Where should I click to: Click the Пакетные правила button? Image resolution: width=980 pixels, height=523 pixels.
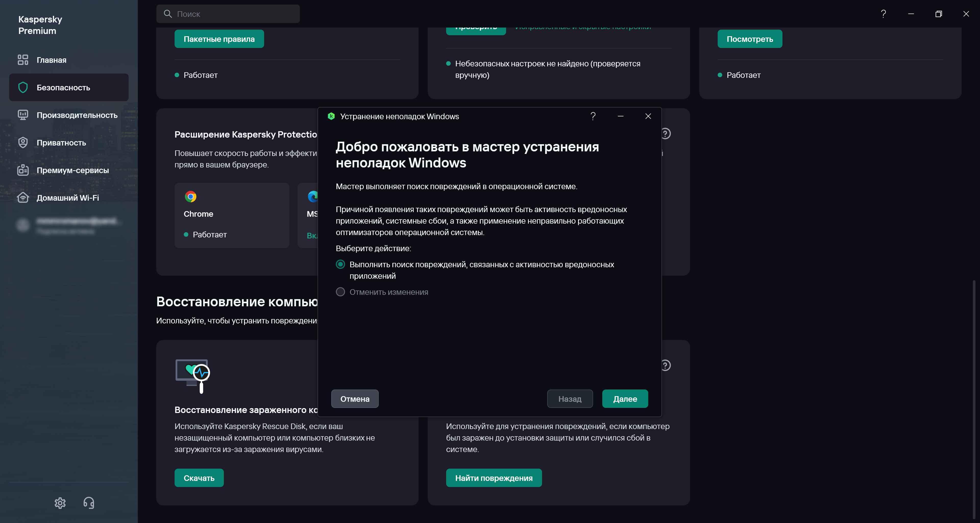coord(219,39)
